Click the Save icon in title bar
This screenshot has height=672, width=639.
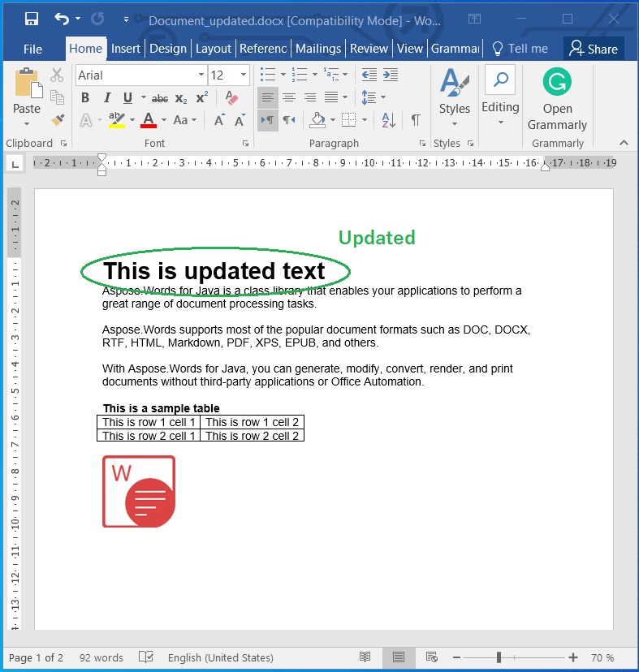pos(32,19)
